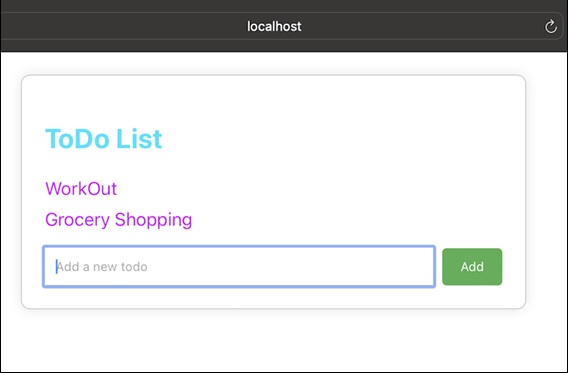The width and height of the screenshot is (568, 373).
Task: Select the WorkOut todo item
Action: tap(81, 189)
